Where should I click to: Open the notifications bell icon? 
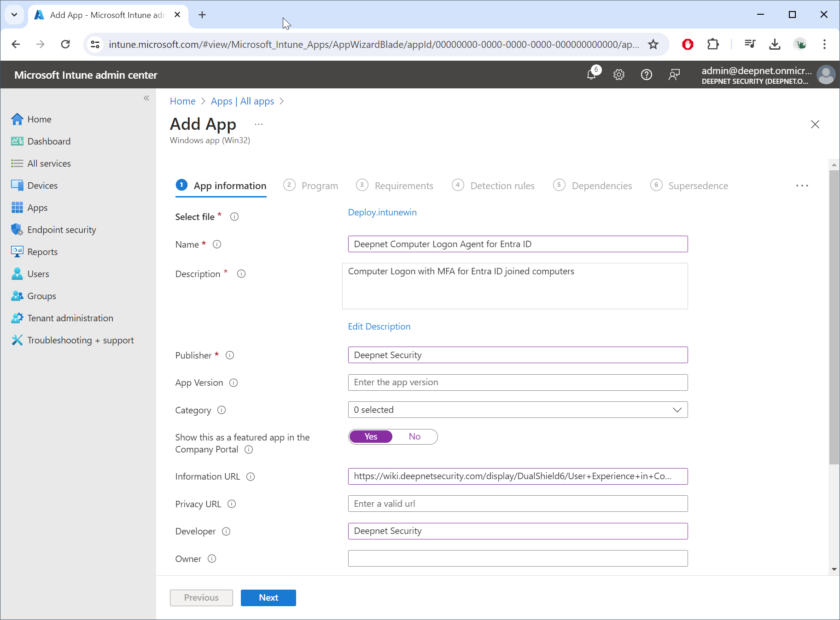(x=592, y=74)
